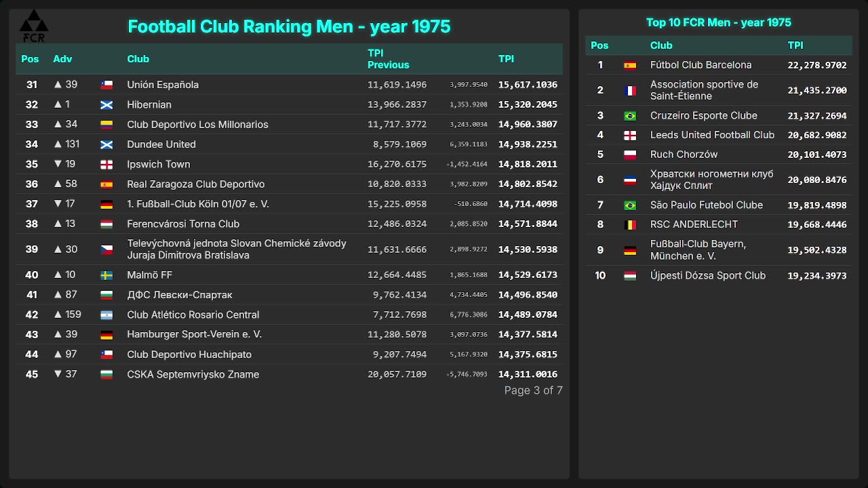
Task: Click the Adv column header
Action: [x=62, y=59]
